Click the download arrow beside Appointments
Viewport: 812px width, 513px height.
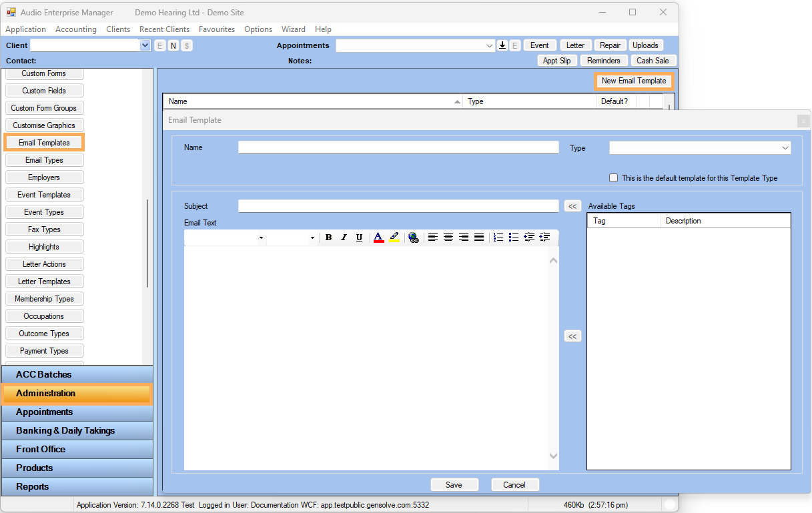point(502,45)
